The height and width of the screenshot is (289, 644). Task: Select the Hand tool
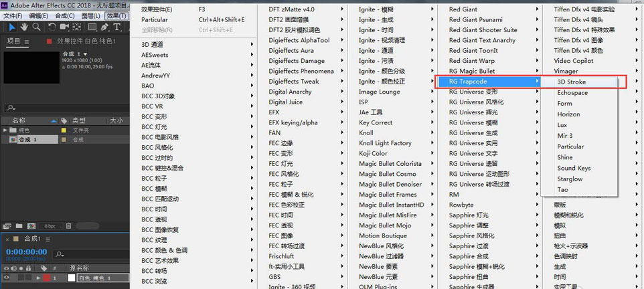(24, 27)
